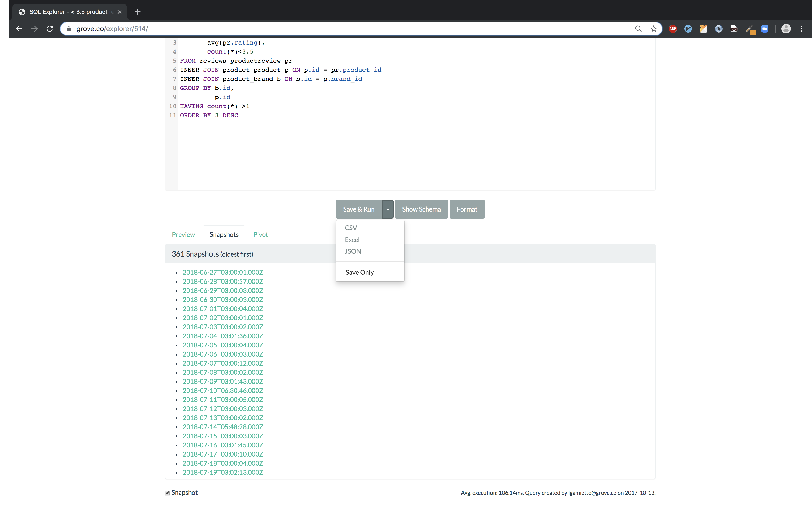Select the Excel export format
The width and height of the screenshot is (812, 513).
click(352, 239)
